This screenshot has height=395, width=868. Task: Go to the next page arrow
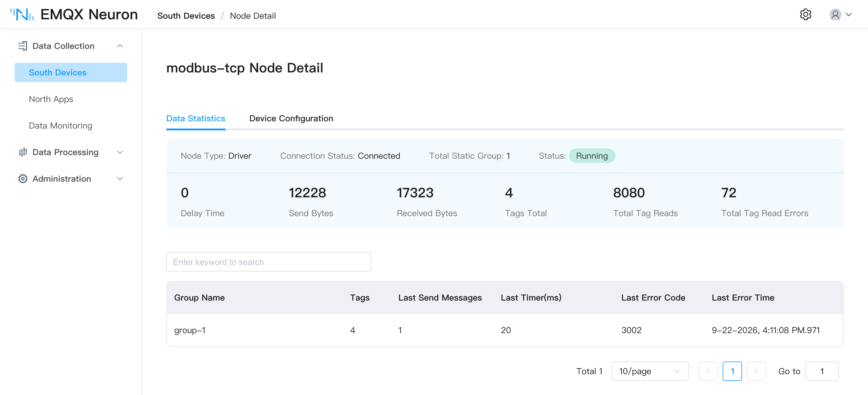(756, 371)
